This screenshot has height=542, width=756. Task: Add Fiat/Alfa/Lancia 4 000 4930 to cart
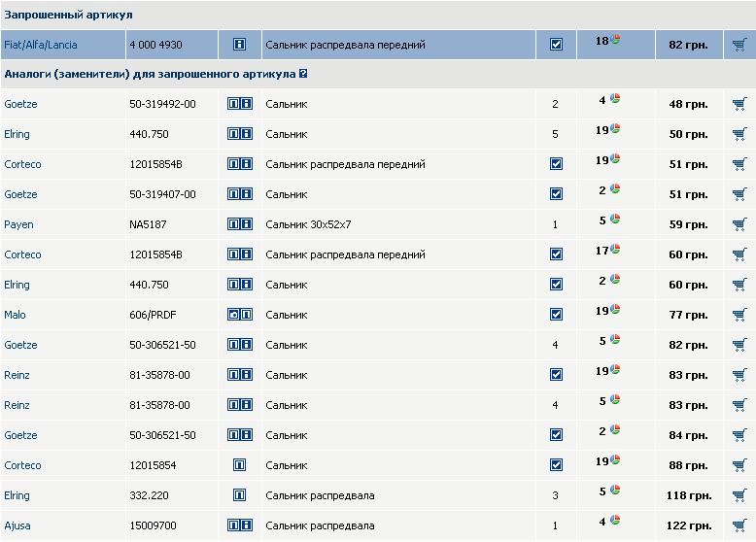coord(739,45)
